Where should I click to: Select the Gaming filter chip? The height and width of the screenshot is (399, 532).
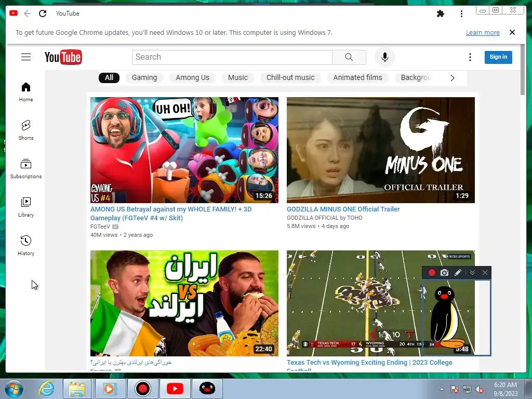tap(144, 78)
